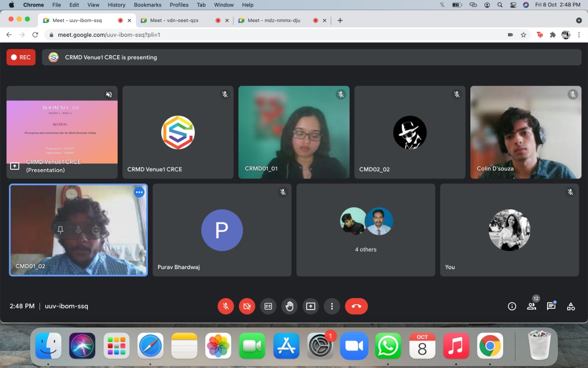Open the 4 others participants tile
588x368 pixels.
pyautogui.click(x=366, y=230)
